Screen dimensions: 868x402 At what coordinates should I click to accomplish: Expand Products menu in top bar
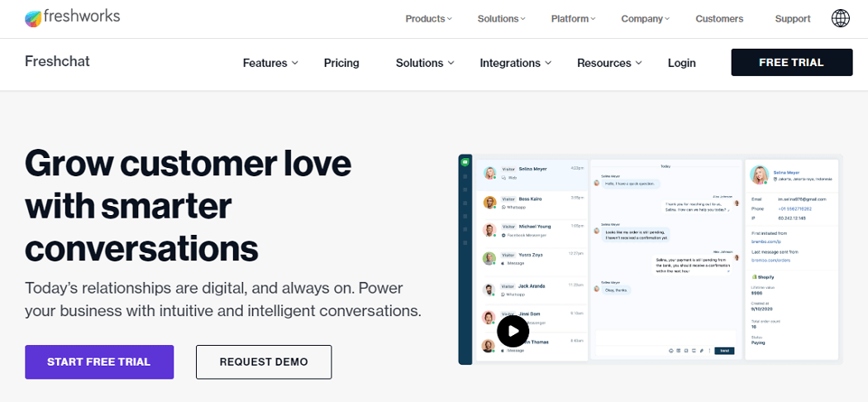[x=428, y=19]
